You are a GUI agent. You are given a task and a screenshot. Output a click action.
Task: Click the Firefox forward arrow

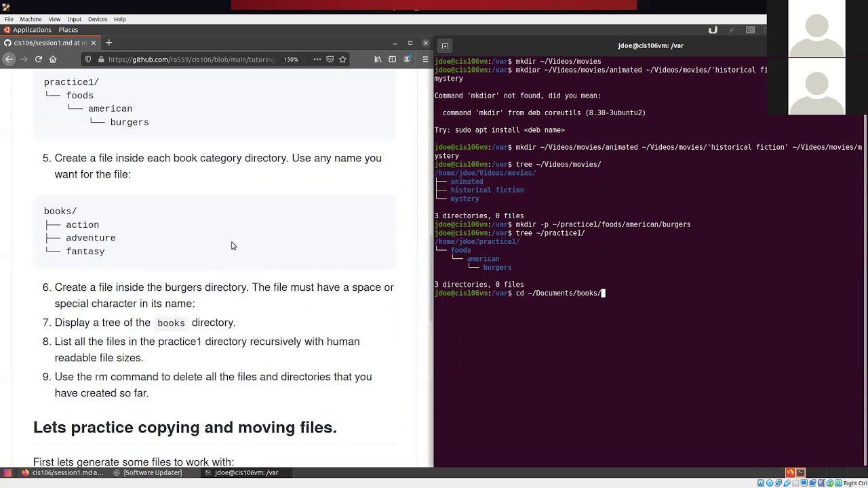coord(24,60)
